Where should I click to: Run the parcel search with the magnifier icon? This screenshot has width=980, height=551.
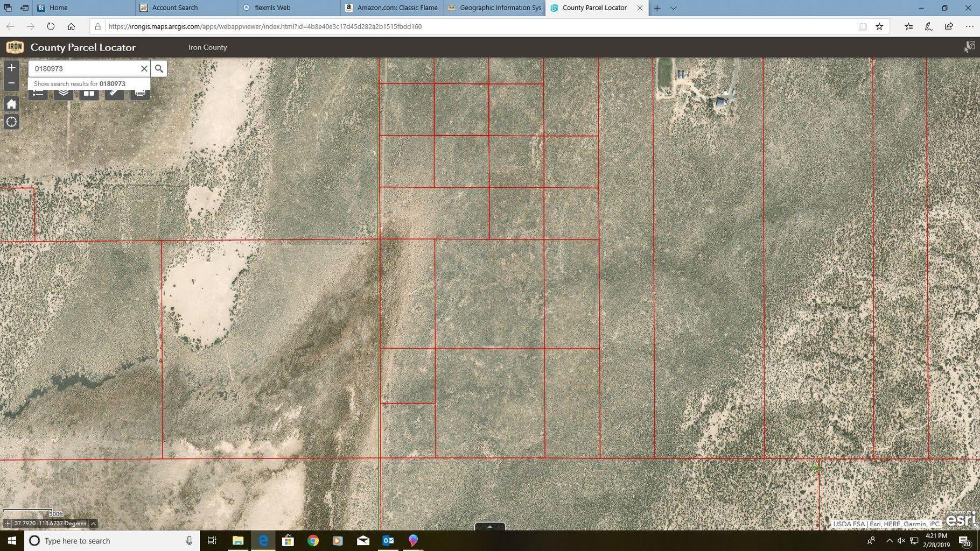click(x=159, y=68)
